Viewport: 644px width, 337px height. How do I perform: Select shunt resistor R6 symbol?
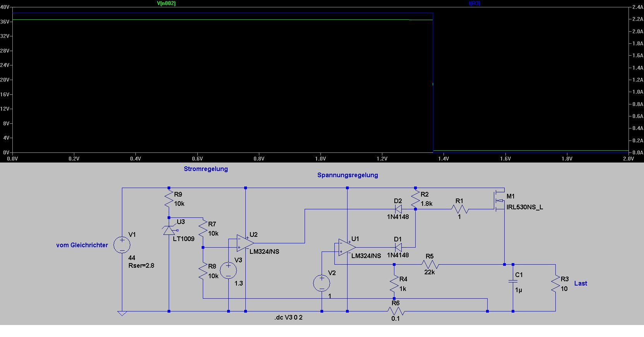[x=396, y=311]
